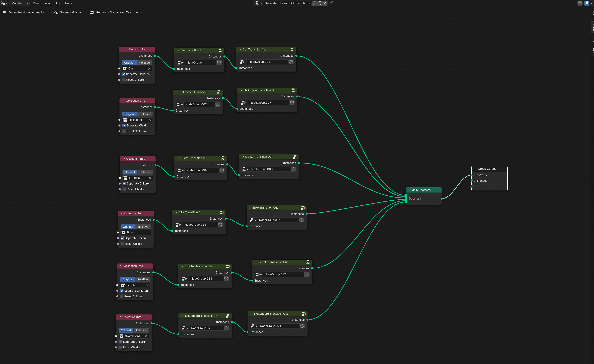
Task: Toggle fake user shield in header
Action: (x=314, y=3)
